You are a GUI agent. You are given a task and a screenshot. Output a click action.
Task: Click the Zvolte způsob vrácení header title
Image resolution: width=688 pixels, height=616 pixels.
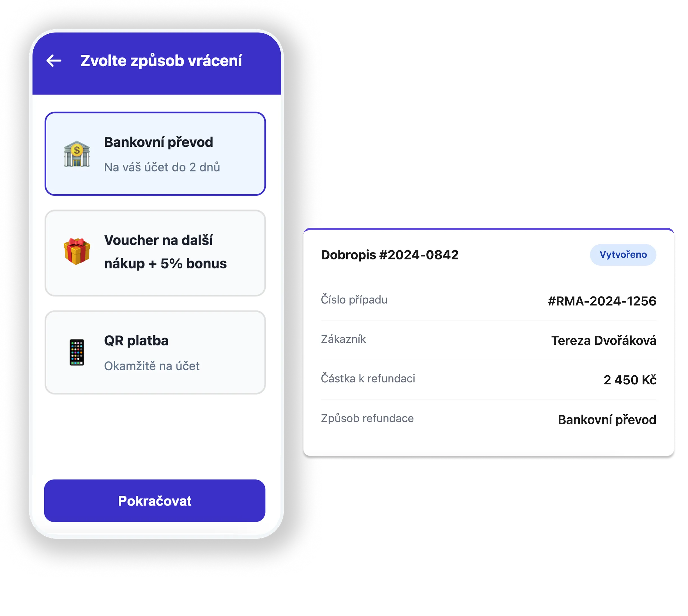pyautogui.click(x=161, y=61)
